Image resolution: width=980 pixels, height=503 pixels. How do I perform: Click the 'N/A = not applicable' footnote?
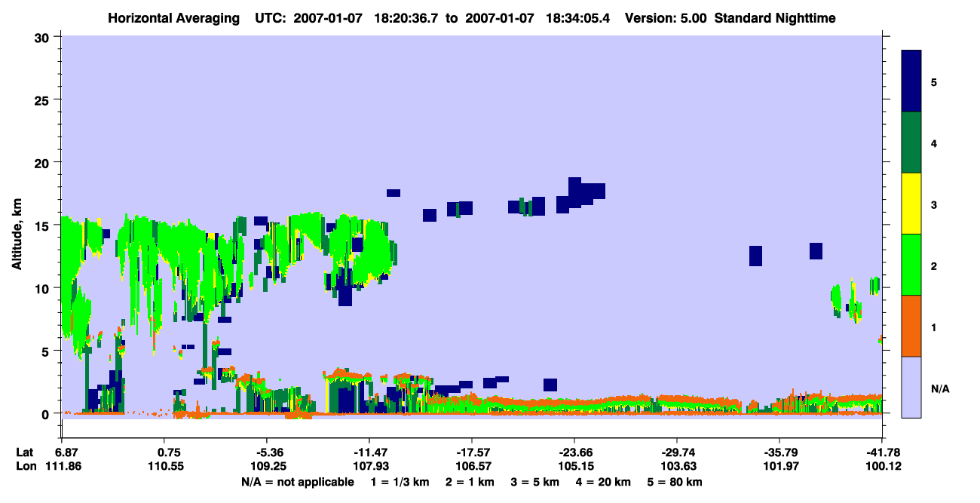pyautogui.click(x=297, y=482)
